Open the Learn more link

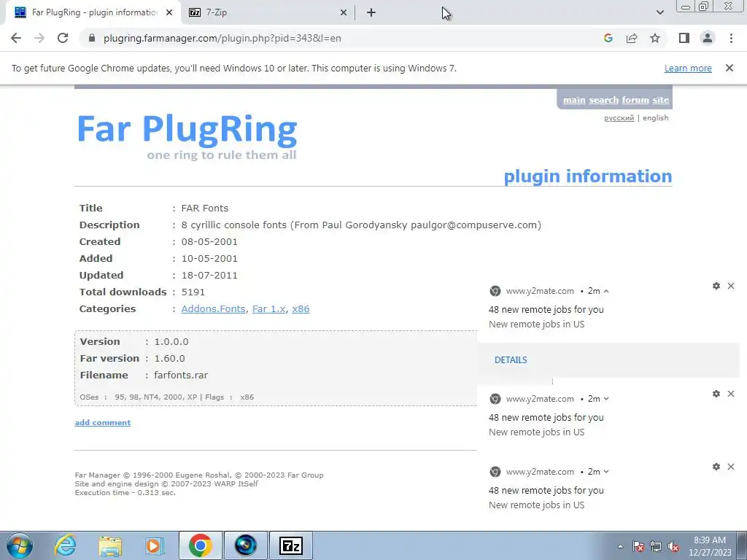pyautogui.click(x=688, y=68)
